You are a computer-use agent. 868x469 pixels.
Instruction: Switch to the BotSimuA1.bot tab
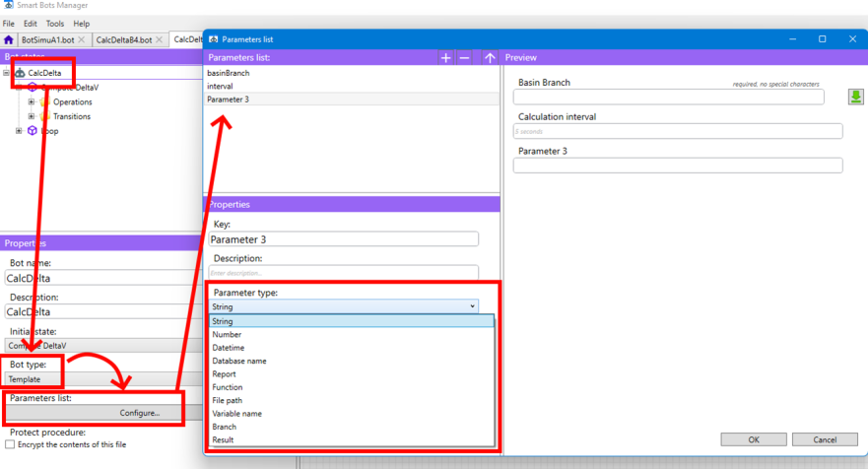pos(47,40)
